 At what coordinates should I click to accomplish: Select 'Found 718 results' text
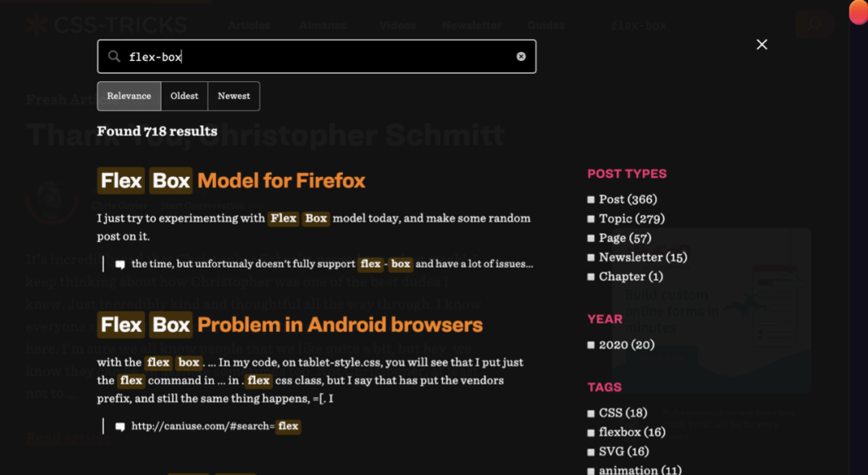(158, 131)
